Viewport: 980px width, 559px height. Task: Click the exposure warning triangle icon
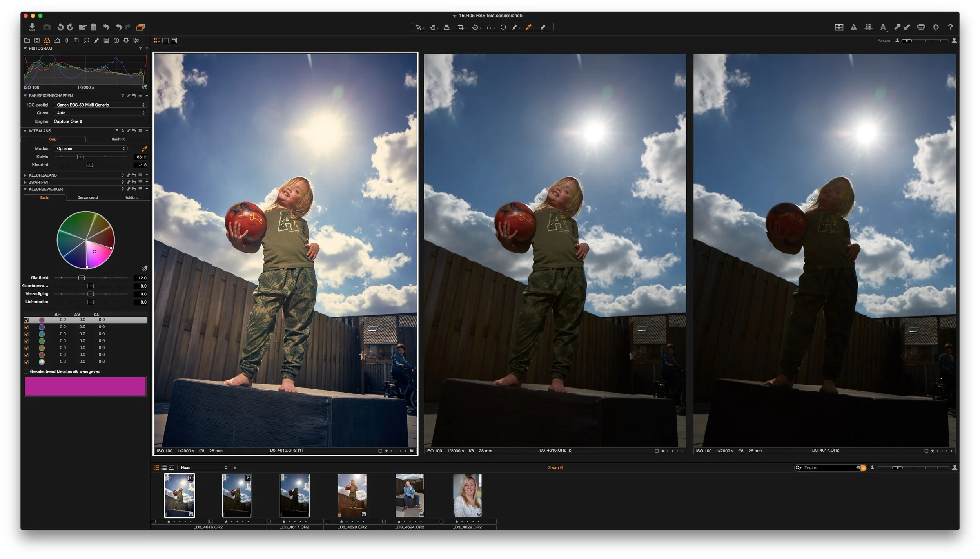tap(853, 27)
